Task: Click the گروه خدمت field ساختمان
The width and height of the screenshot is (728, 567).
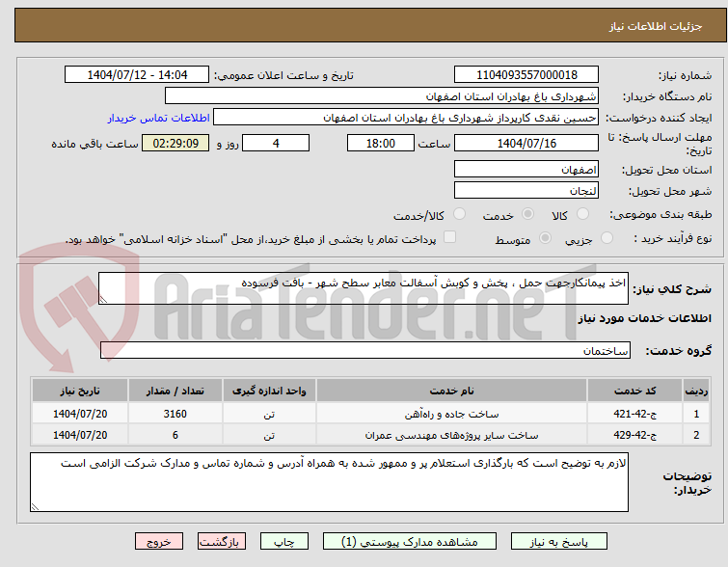Action: (x=364, y=351)
